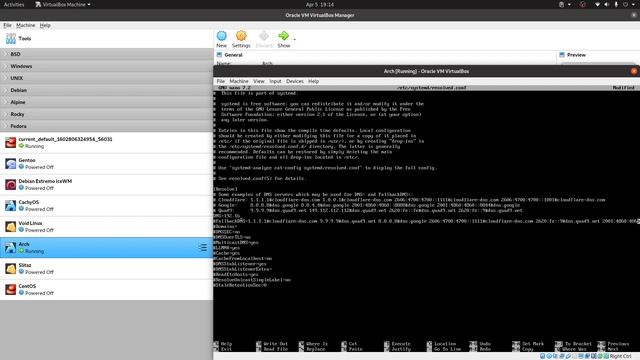The image size is (640, 360).
Task: Close the Arch VM window with orange button
Action: point(633,71)
